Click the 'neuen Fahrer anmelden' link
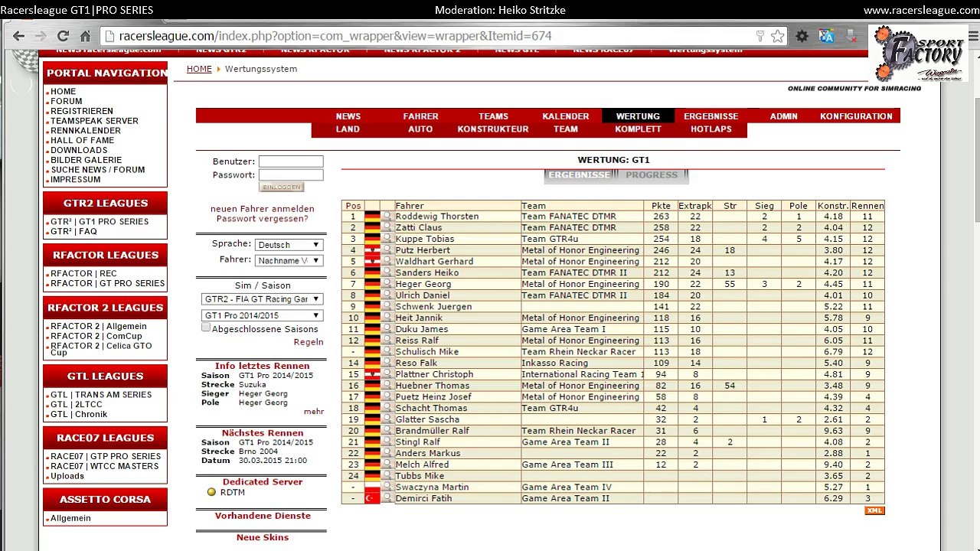 point(263,209)
